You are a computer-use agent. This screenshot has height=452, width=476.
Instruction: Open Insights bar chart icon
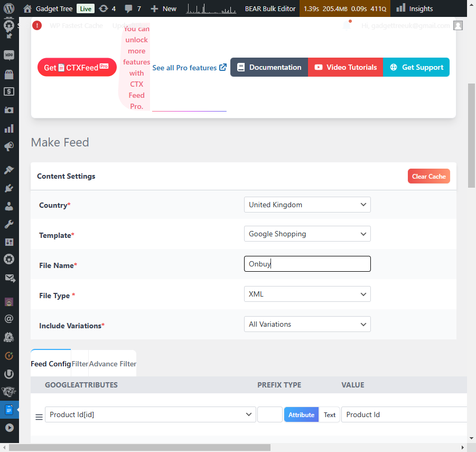pyautogui.click(x=400, y=8)
